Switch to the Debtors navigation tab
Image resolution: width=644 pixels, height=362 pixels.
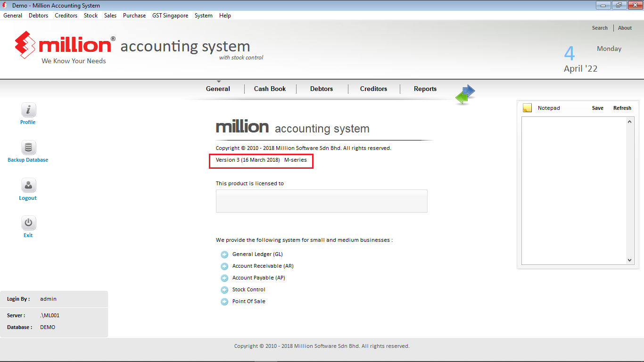(322, 89)
